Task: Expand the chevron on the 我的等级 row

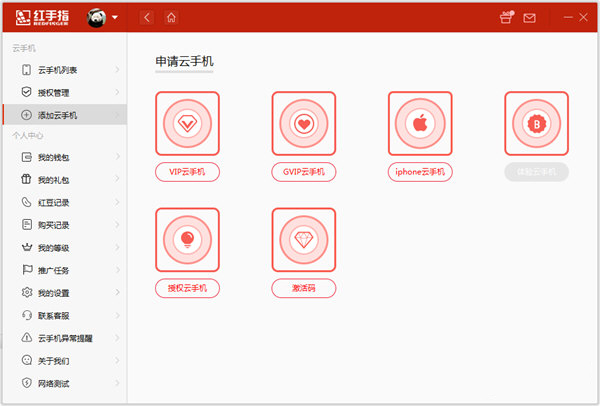Action: point(117,247)
